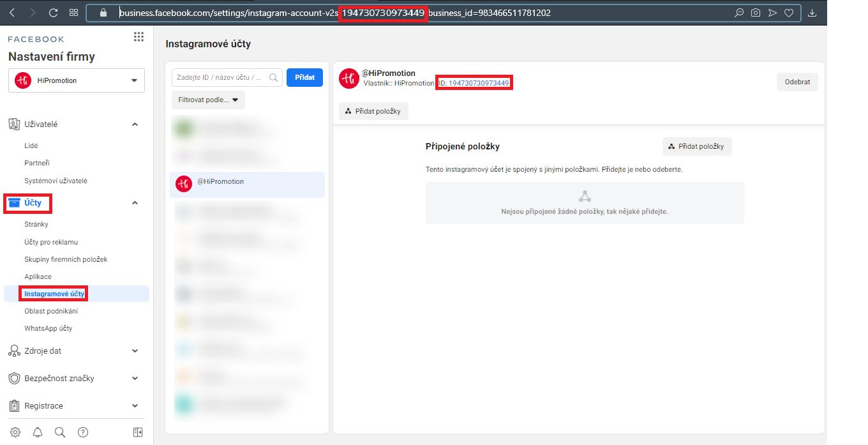Collapse sidebar with panel toggle icon
This screenshot has width=868, height=445.
pos(138,432)
